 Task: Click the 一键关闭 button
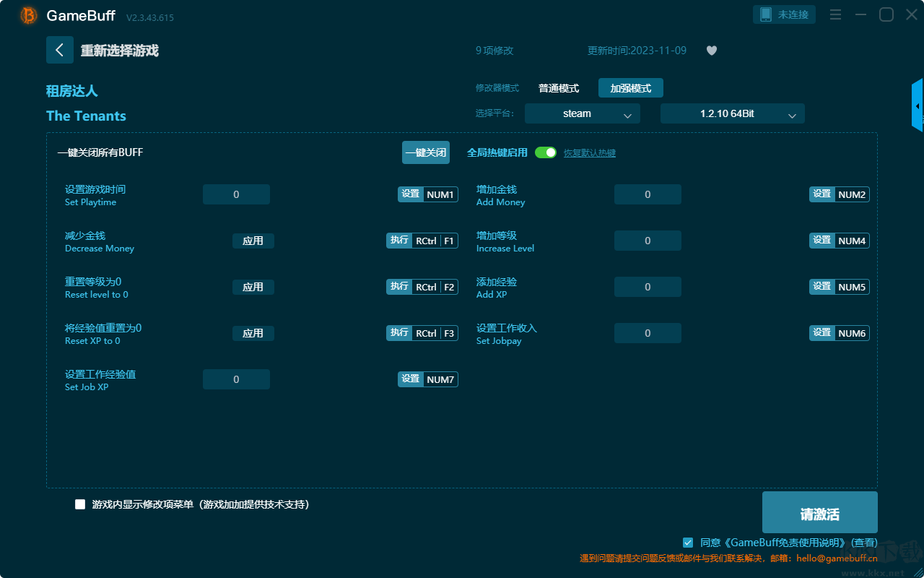click(426, 152)
